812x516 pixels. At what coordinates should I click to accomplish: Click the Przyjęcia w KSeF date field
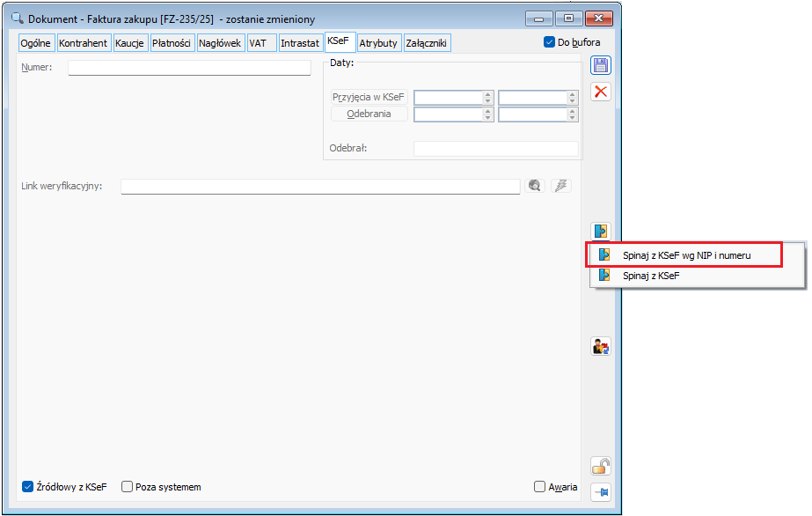(449, 98)
